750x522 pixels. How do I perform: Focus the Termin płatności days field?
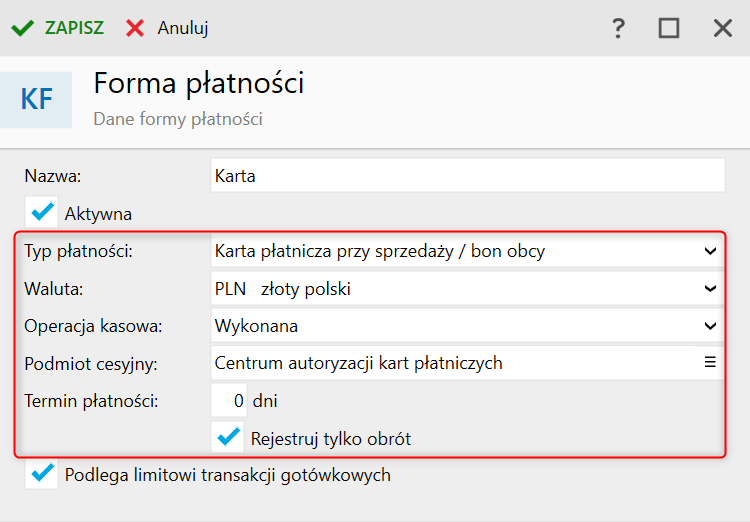coord(229,400)
